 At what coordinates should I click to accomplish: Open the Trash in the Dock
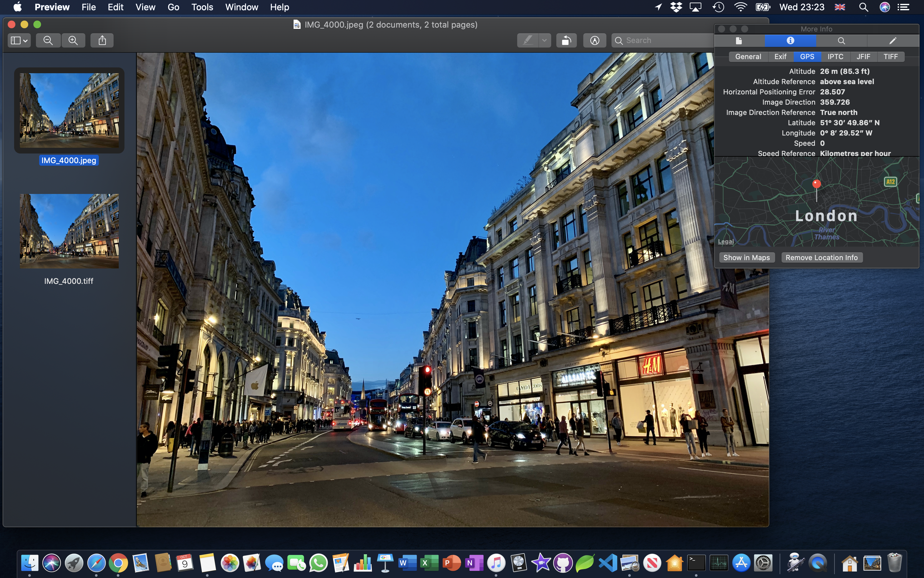click(x=894, y=563)
